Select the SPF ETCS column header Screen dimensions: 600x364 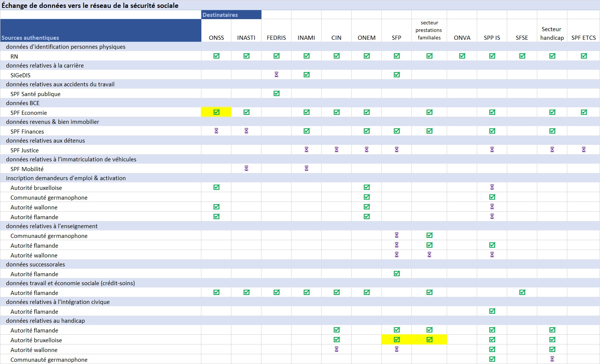coord(583,38)
